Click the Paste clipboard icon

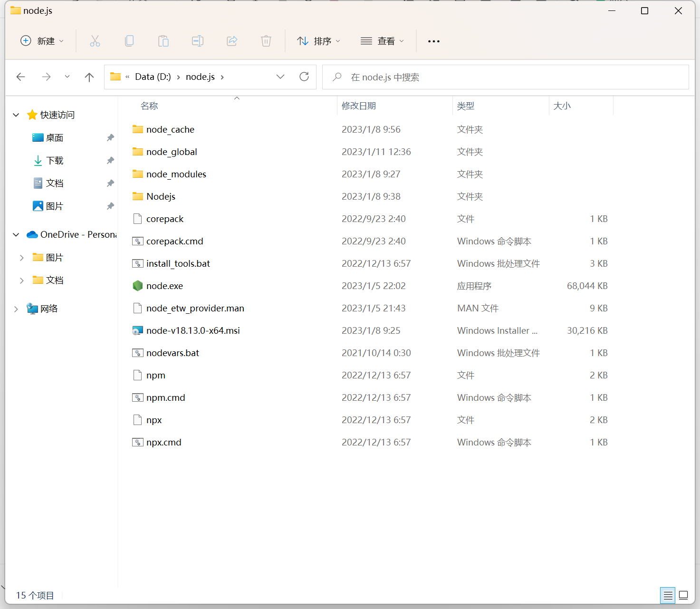163,41
